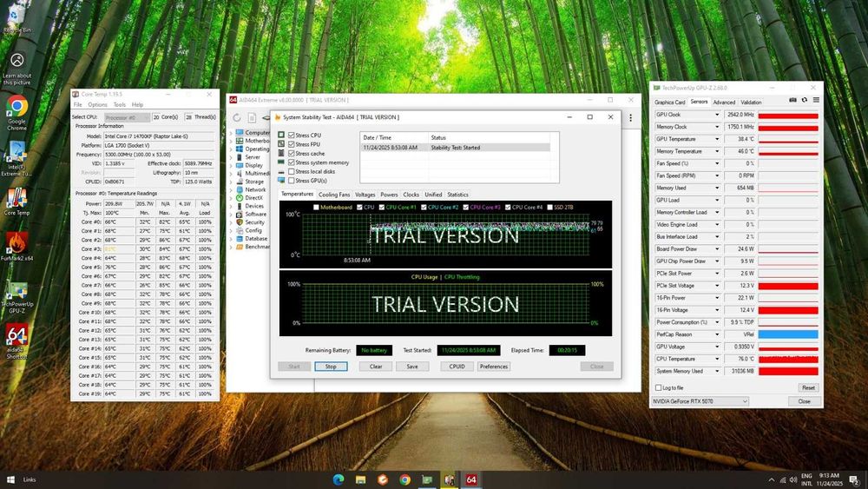Open Microsoft Edge from the taskbar
This screenshot has height=489, width=868.
339,479
